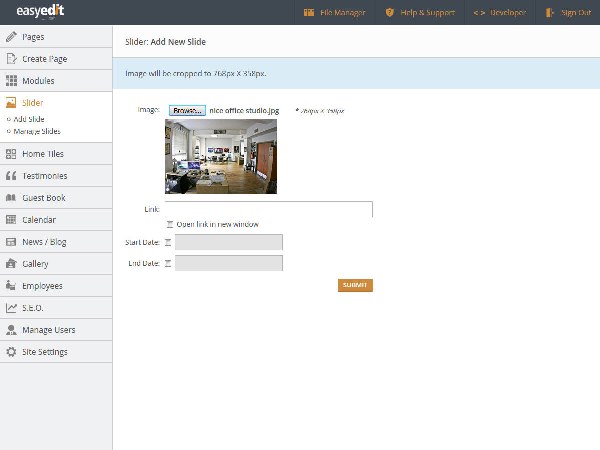Screen dimensions: 600x450
Task: Click the Modules grid icon
Action: point(11,81)
